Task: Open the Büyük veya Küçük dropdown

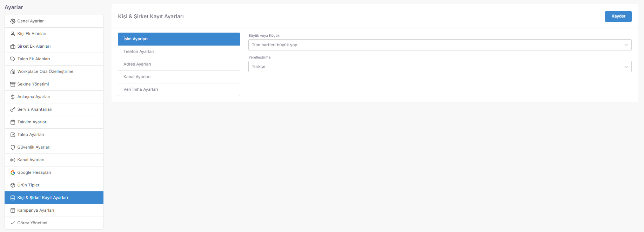Action: (x=440, y=45)
